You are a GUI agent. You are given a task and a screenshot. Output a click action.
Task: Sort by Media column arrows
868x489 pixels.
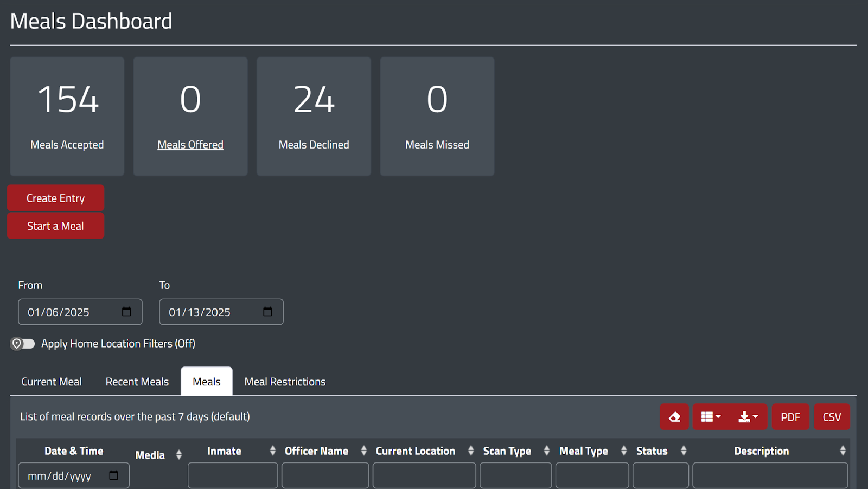coord(178,455)
